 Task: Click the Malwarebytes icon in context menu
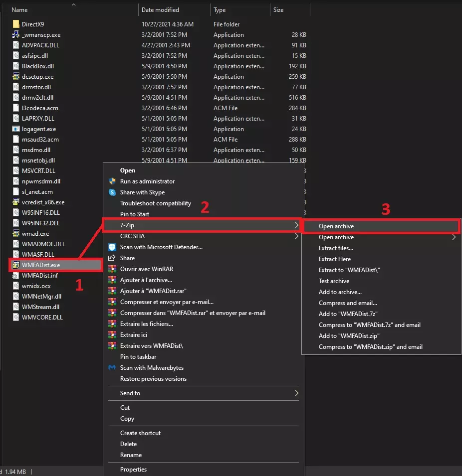112,368
